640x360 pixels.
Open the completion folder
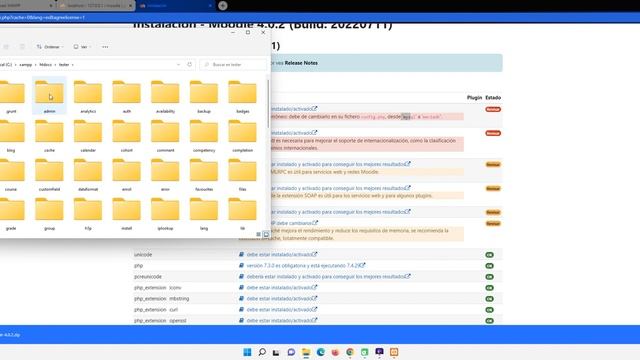(242, 135)
